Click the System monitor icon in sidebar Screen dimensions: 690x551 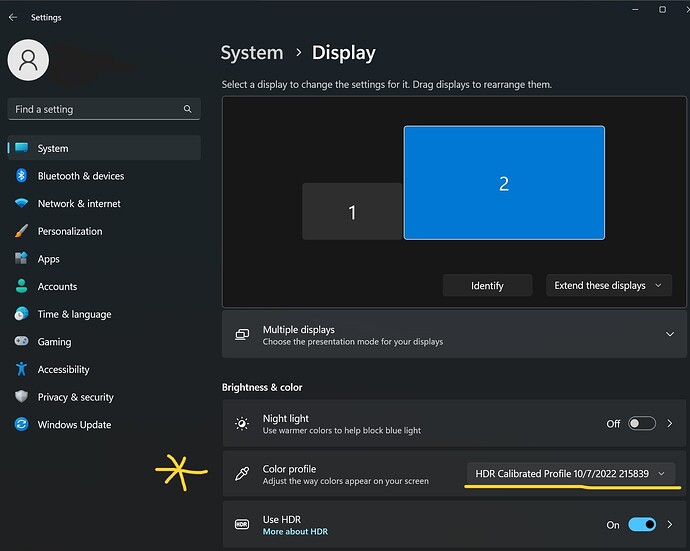(21, 148)
